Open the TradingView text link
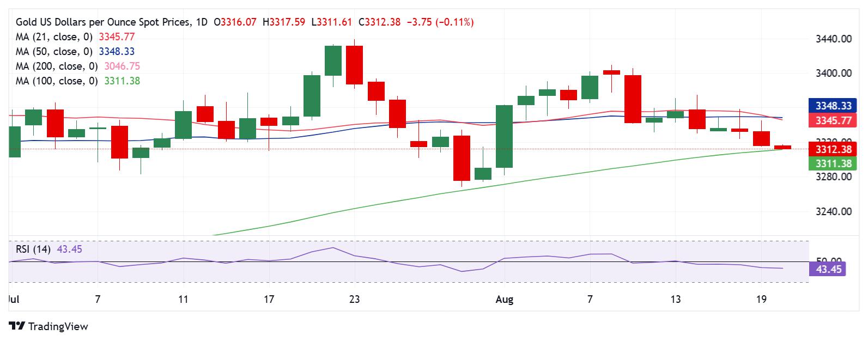The height and width of the screenshot is (341, 868). click(x=58, y=326)
